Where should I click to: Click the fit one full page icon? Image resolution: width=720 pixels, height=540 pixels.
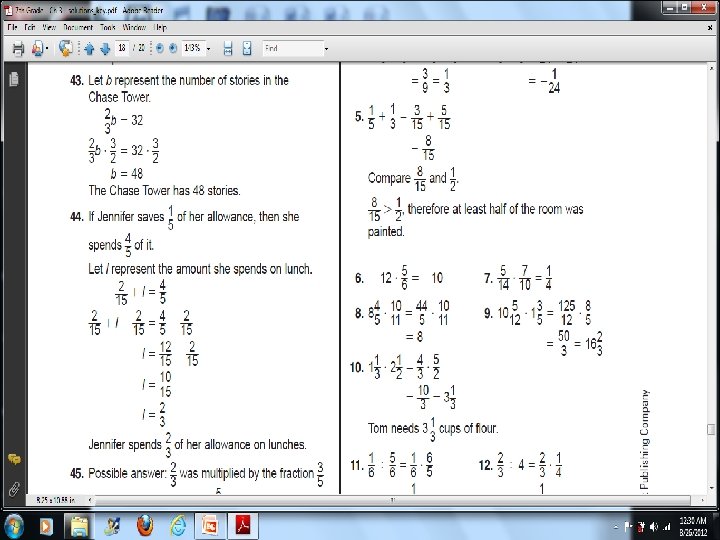247,48
